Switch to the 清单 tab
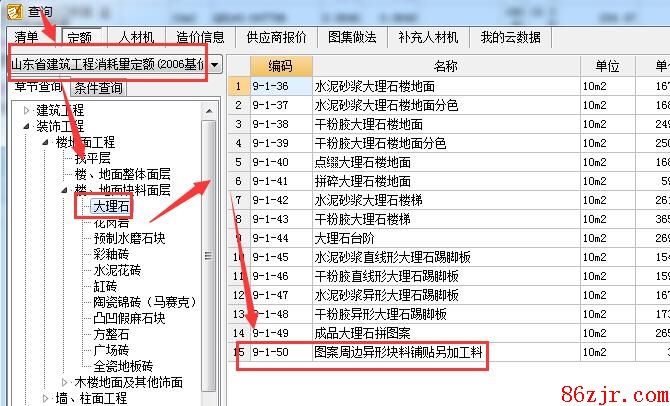 (27, 37)
